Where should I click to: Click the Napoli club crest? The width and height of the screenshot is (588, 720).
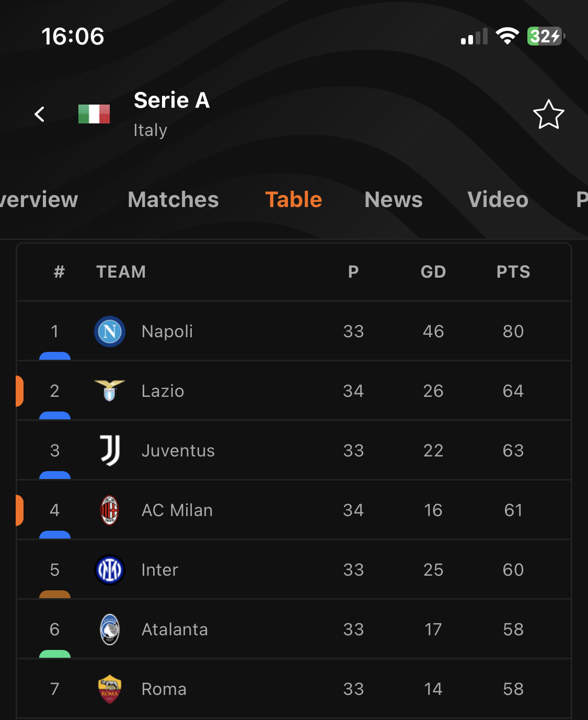coord(110,332)
